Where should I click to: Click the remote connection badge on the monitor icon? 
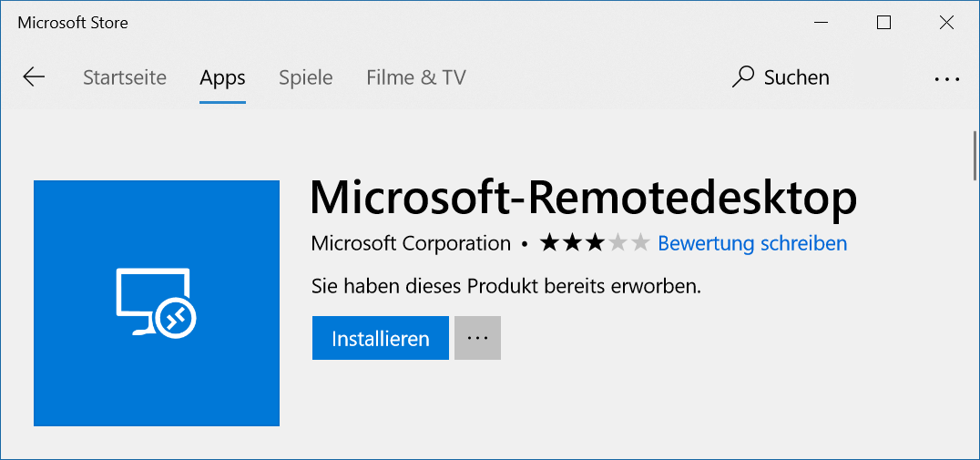point(179,319)
